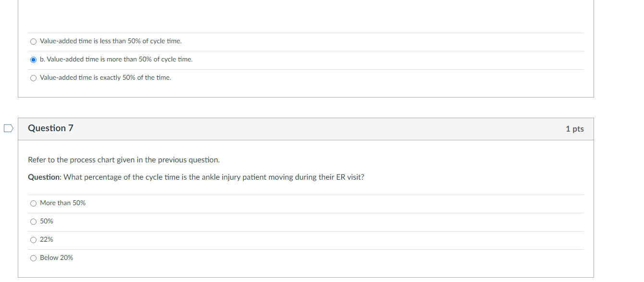Choose the 'Below 20%' radio button
Viewport: 644px width, 282px height.
click(x=33, y=258)
